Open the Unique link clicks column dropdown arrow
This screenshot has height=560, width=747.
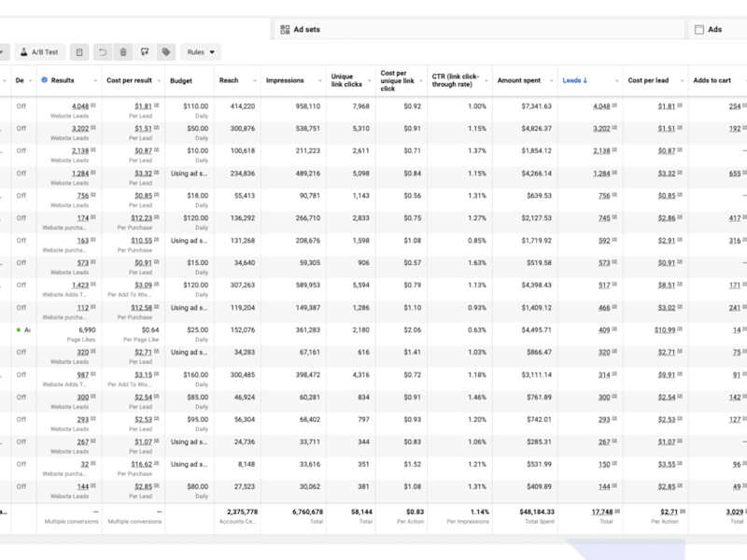pyautogui.click(x=369, y=81)
